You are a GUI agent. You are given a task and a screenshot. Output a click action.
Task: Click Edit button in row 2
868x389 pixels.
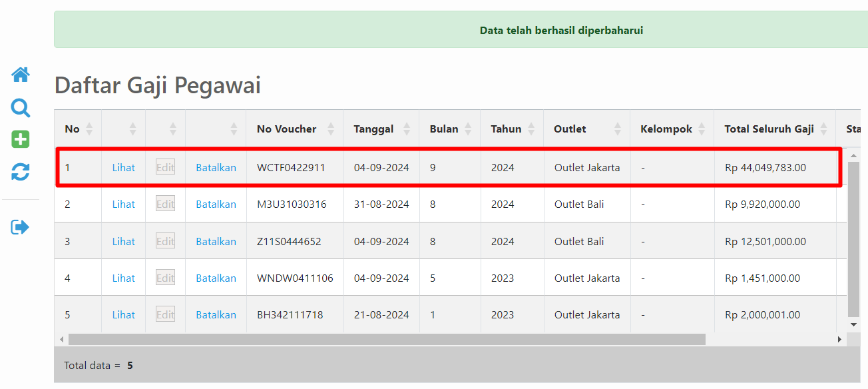tap(165, 204)
